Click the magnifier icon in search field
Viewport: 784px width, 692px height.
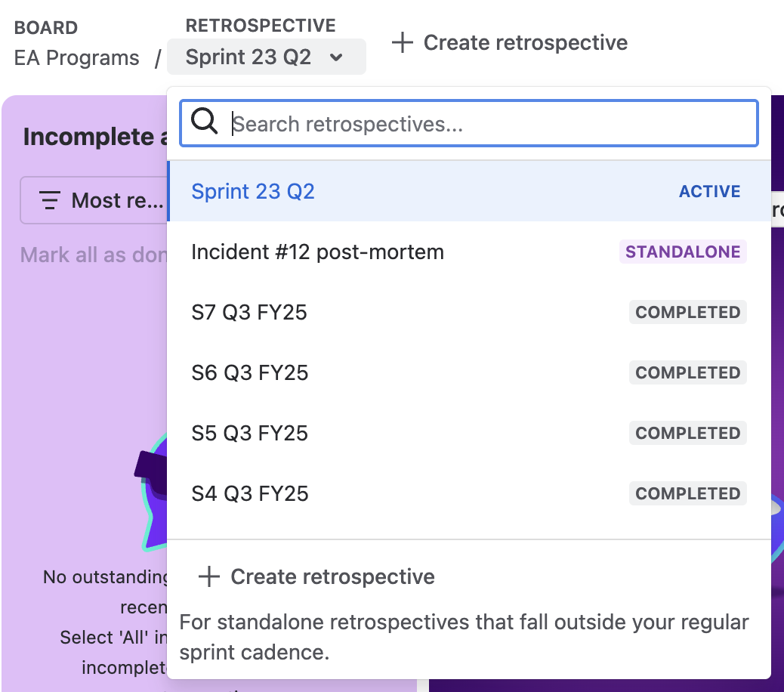tap(204, 122)
